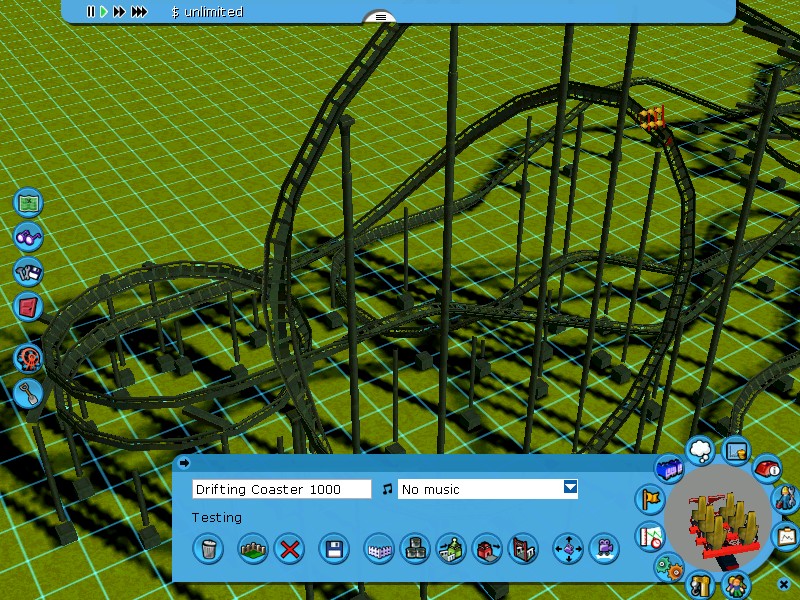The image size is (800, 600).
Task: Open the save/load file icon
Action: 29,272
